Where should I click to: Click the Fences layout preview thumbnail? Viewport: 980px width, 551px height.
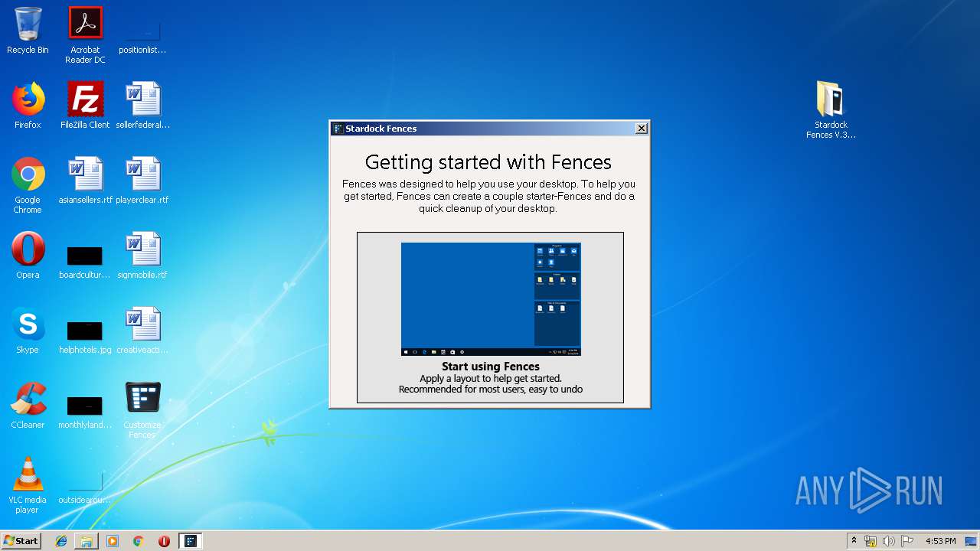491,299
